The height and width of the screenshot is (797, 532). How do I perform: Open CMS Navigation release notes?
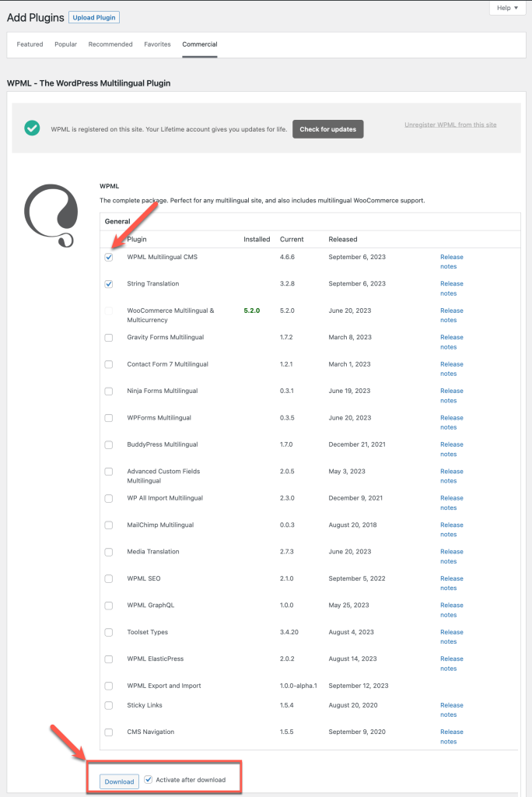click(x=452, y=736)
